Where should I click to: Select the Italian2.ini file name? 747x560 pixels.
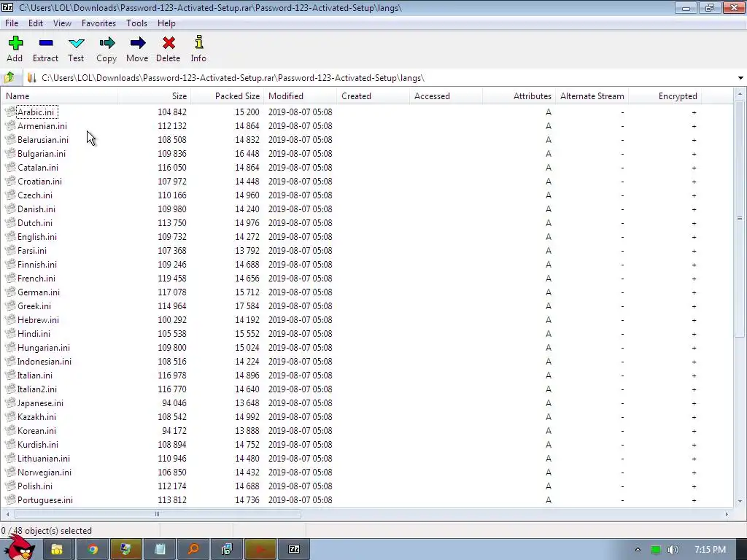point(37,389)
